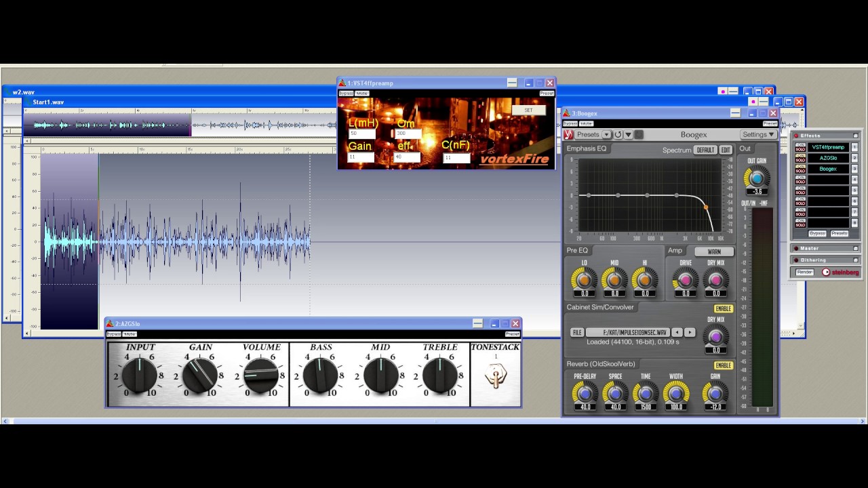This screenshot has width=868, height=488.
Task: Open Presets in the Effects panel
Action: (x=840, y=233)
